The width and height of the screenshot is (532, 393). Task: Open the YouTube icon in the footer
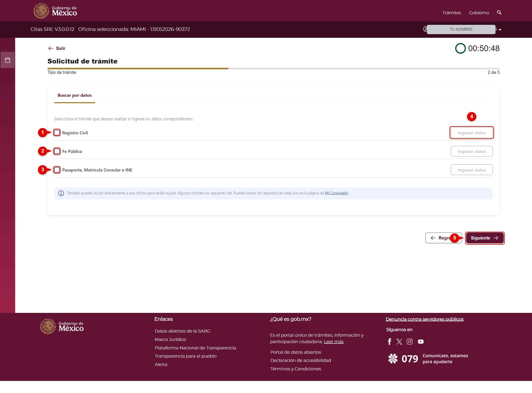420,342
